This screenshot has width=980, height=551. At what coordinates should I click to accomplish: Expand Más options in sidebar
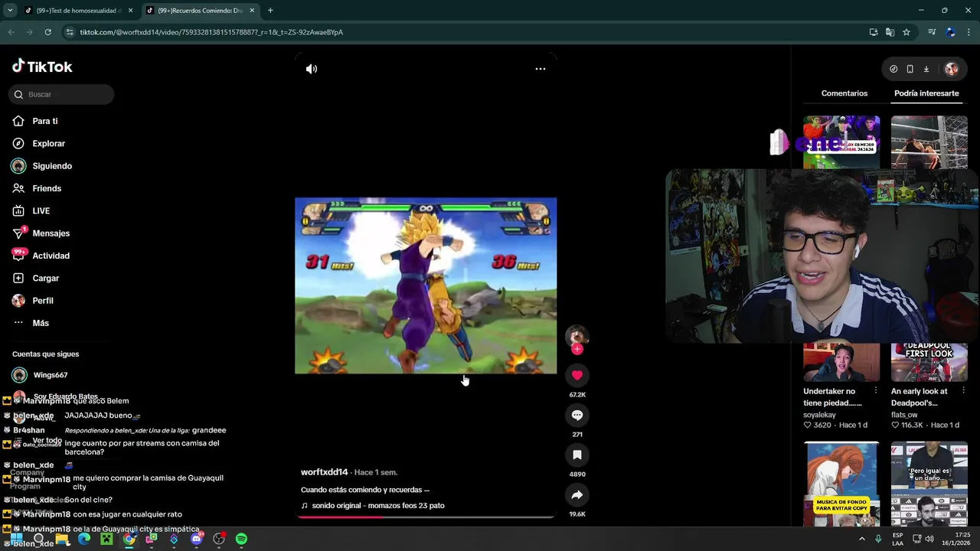(40, 323)
